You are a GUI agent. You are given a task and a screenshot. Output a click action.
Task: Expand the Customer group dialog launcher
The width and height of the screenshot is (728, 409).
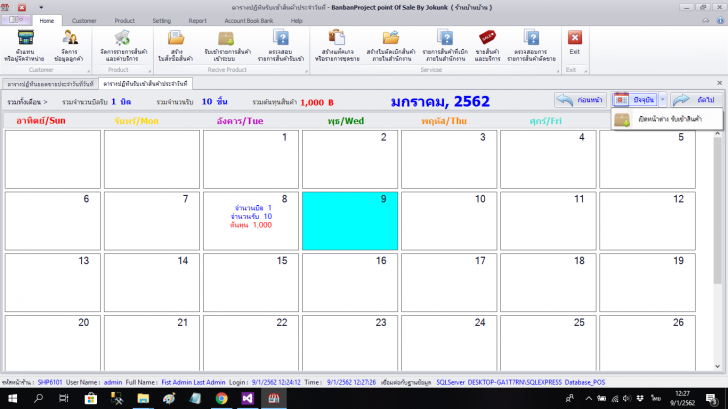click(88, 71)
